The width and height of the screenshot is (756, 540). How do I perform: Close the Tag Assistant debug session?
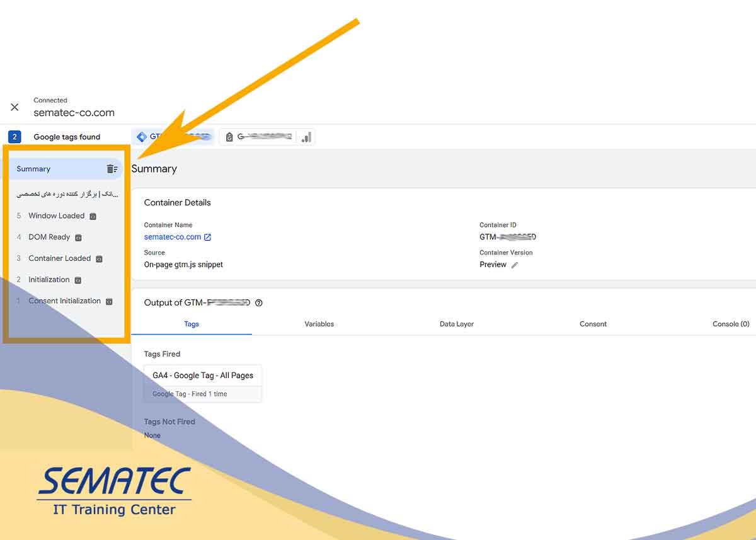[14, 107]
